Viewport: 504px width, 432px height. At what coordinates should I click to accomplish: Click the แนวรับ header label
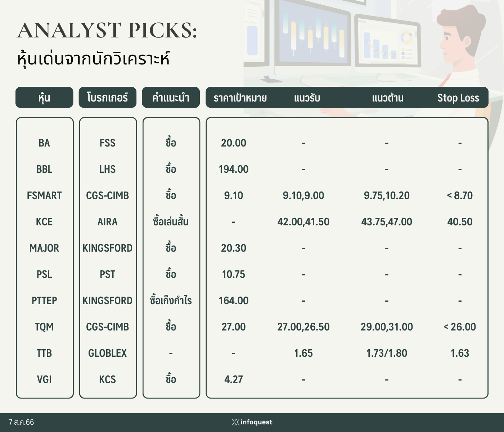[x=307, y=98]
